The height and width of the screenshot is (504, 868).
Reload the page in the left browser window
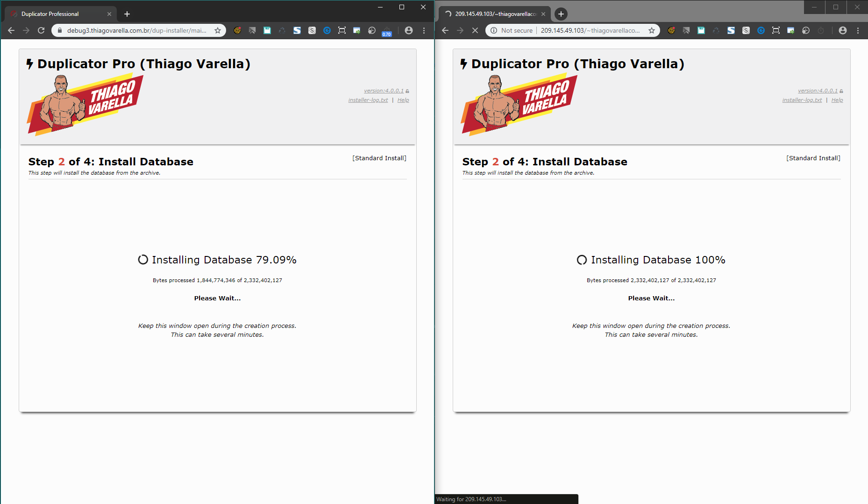(41, 30)
